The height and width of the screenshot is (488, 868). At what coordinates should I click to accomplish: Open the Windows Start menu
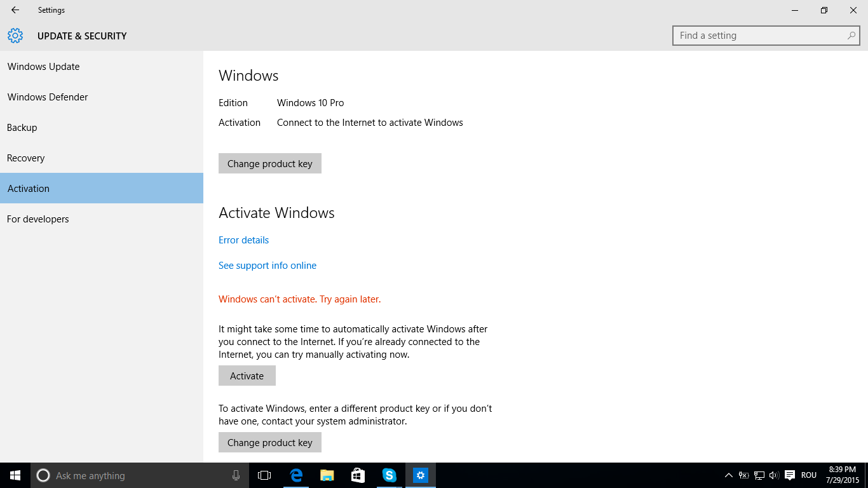pyautogui.click(x=15, y=475)
